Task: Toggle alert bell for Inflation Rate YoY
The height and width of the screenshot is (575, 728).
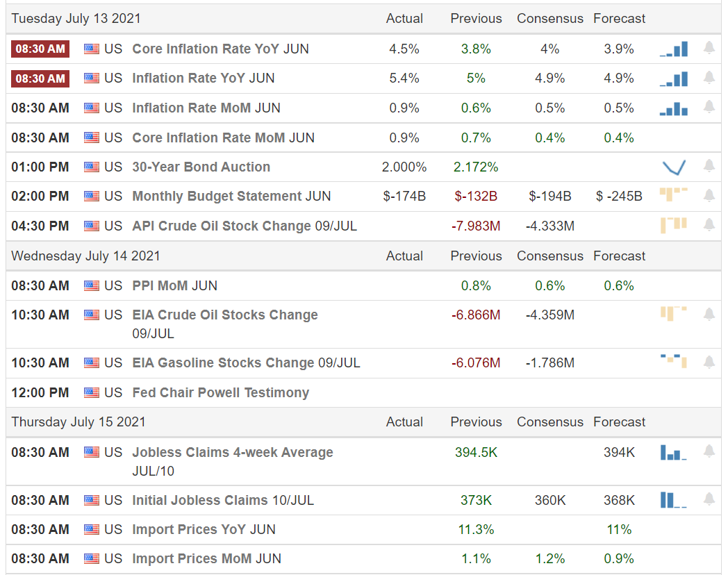Action: click(709, 77)
